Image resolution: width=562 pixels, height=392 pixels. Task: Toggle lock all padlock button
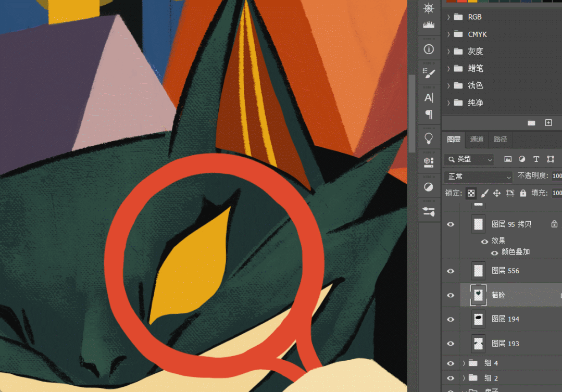[x=523, y=194]
